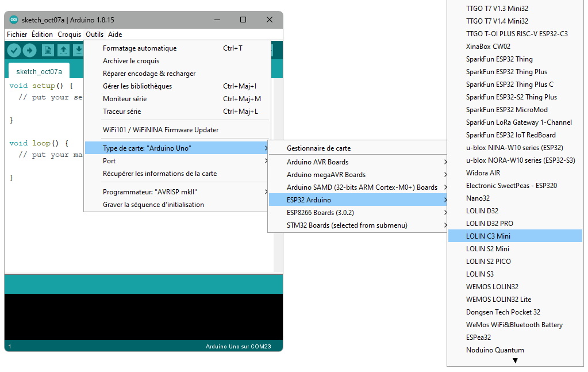Viewport: 588px width, 372px height.
Task: Choose Formatage automatique
Action: pos(140,48)
